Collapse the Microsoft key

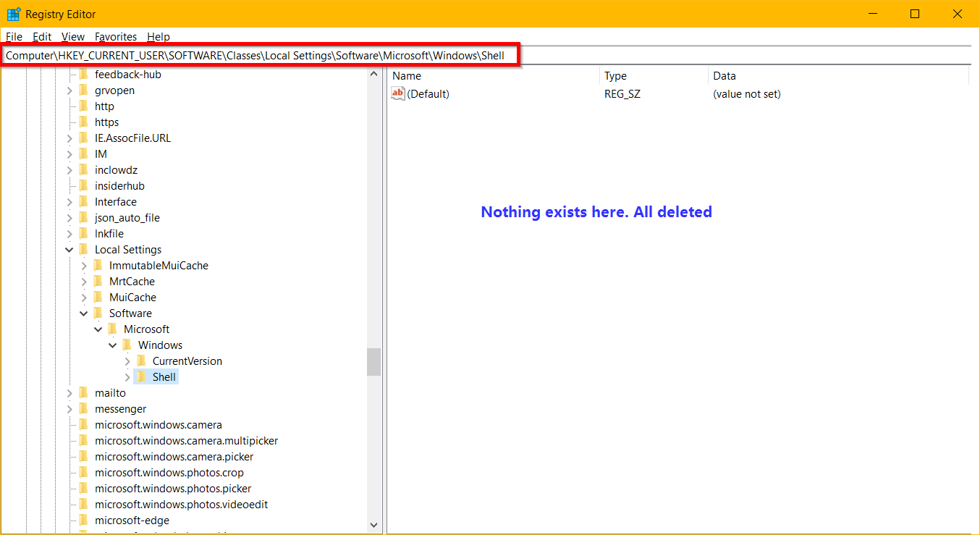[x=98, y=329]
